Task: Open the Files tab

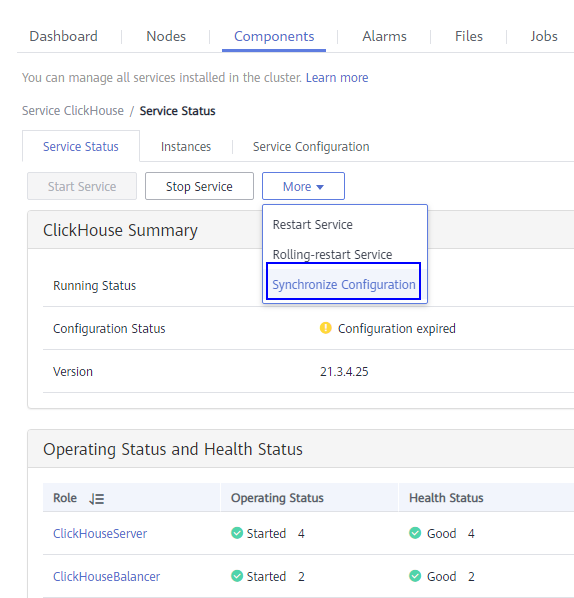Action: [x=469, y=36]
